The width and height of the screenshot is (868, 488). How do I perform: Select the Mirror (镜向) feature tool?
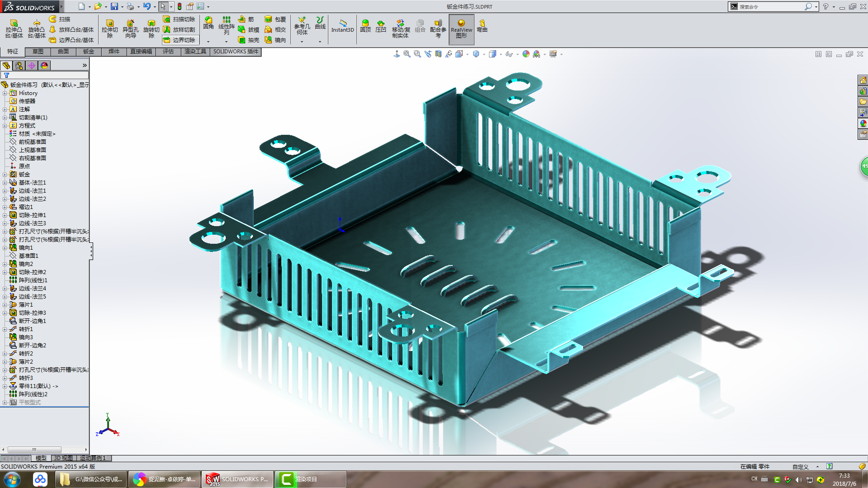point(275,40)
